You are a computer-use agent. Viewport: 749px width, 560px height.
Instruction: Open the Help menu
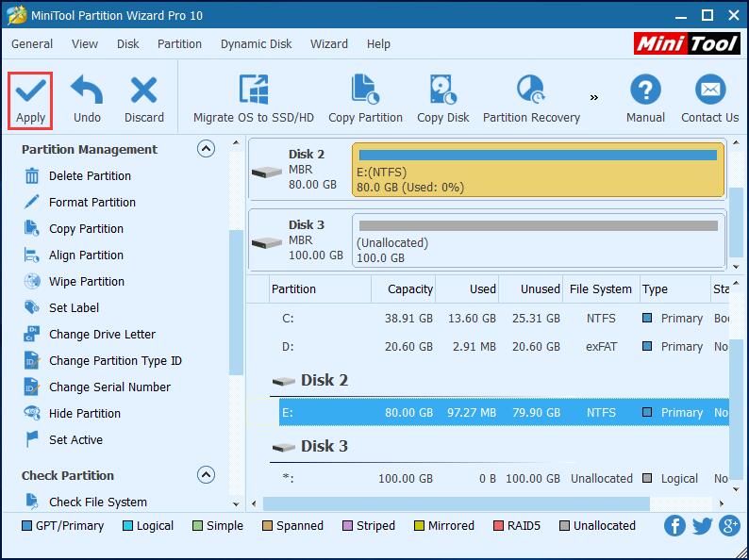click(378, 44)
